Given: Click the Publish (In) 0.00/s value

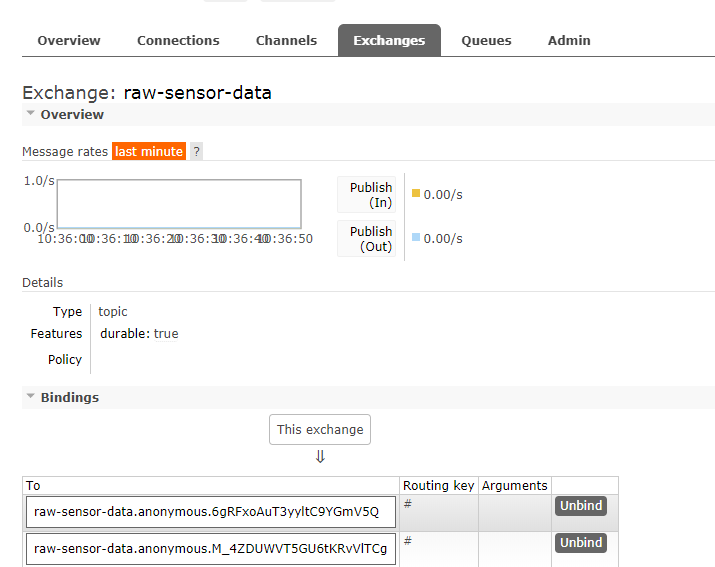Looking at the screenshot, I should pos(443,195).
